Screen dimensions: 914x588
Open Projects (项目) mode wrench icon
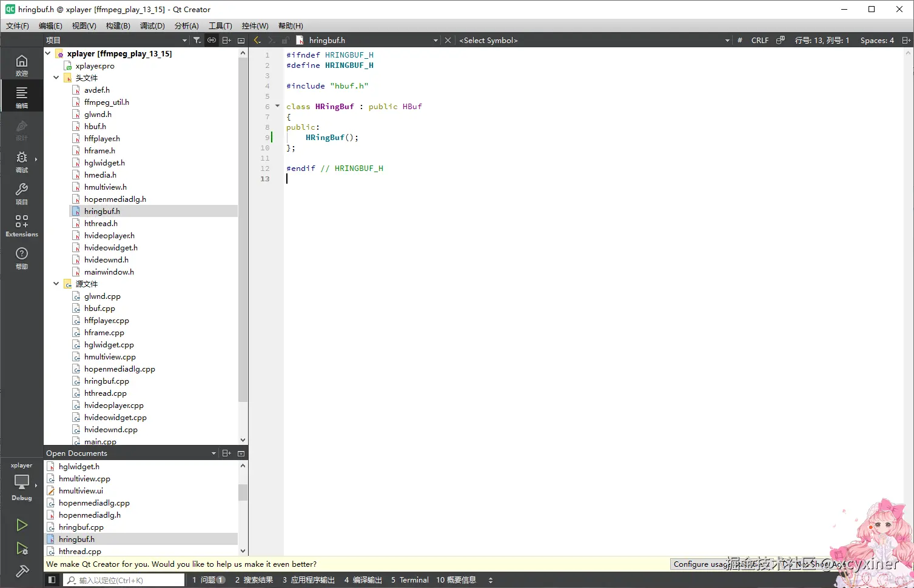click(22, 193)
